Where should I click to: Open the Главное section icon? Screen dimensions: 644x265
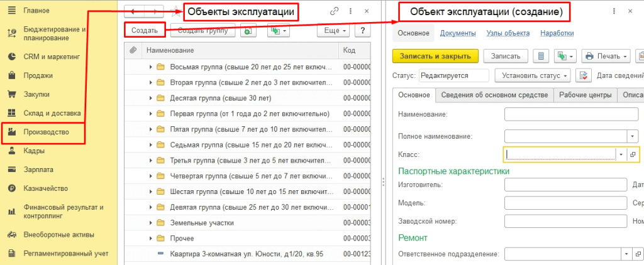pos(12,10)
